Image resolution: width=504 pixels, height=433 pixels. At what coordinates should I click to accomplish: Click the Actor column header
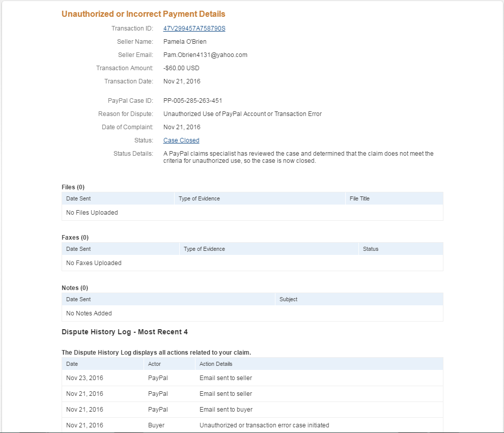(x=154, y=364)
